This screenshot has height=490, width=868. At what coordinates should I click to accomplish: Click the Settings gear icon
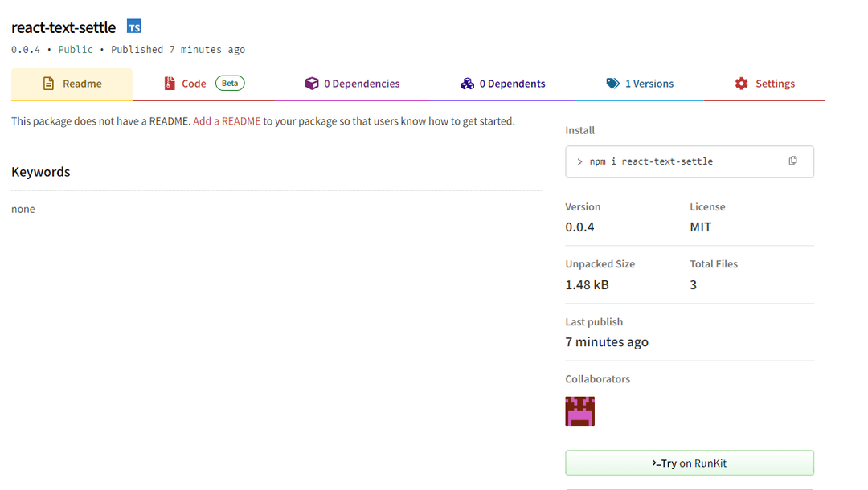click(741, 84)
